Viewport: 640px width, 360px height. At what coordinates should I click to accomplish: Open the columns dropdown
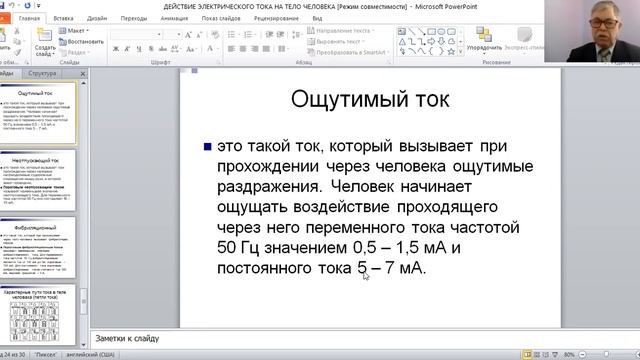tap(283, 49)
